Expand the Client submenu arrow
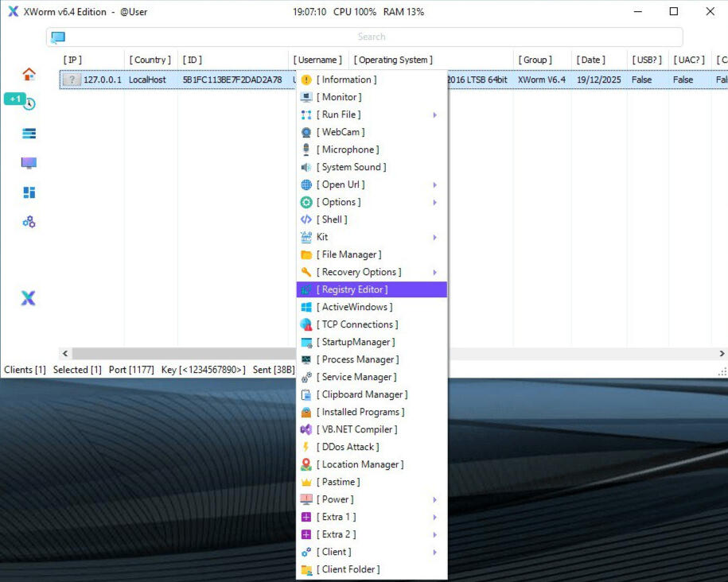 [x=435, y=553]
